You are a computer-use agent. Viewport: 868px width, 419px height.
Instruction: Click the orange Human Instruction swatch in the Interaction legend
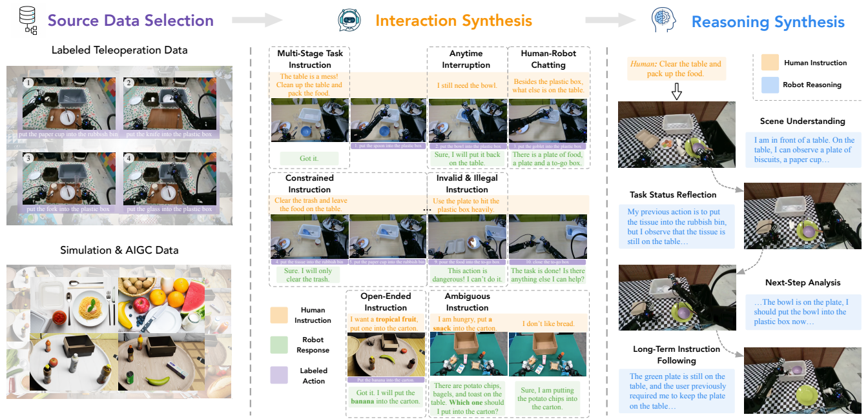[279, 315]
